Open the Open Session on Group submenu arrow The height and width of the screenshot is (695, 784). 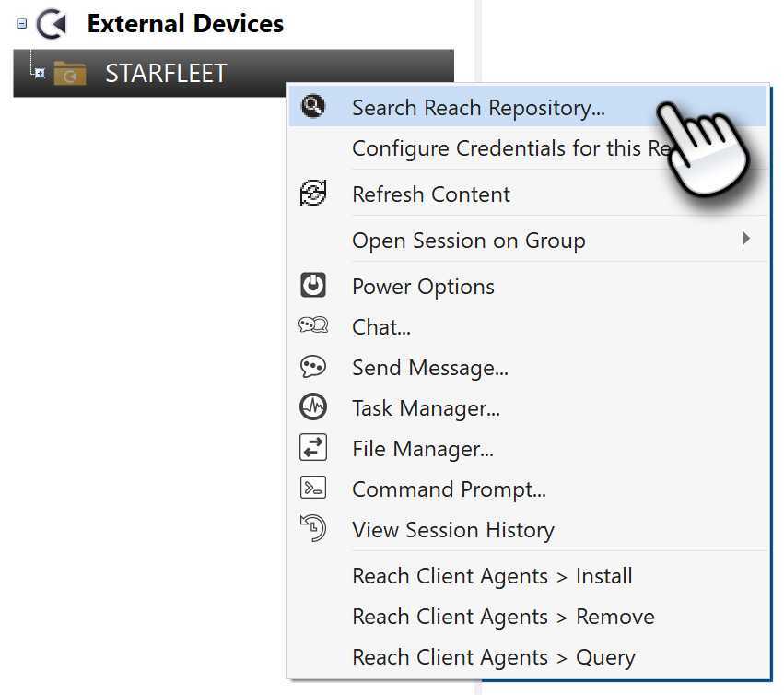(745, 240)
